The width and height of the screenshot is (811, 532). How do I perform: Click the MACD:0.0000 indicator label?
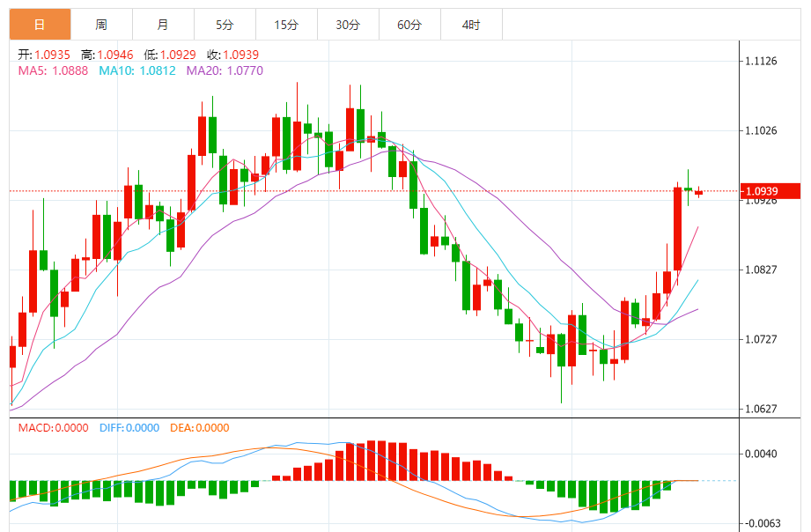click(53, 428)
